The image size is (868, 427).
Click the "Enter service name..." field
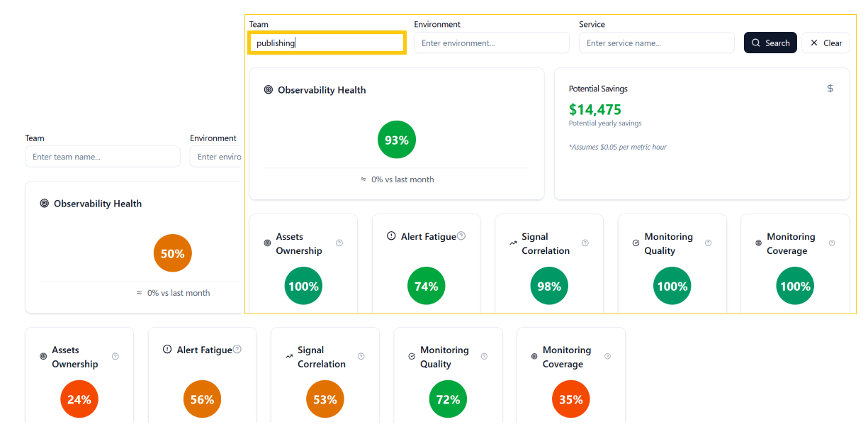pyautogui.click(x=656, y=43)
